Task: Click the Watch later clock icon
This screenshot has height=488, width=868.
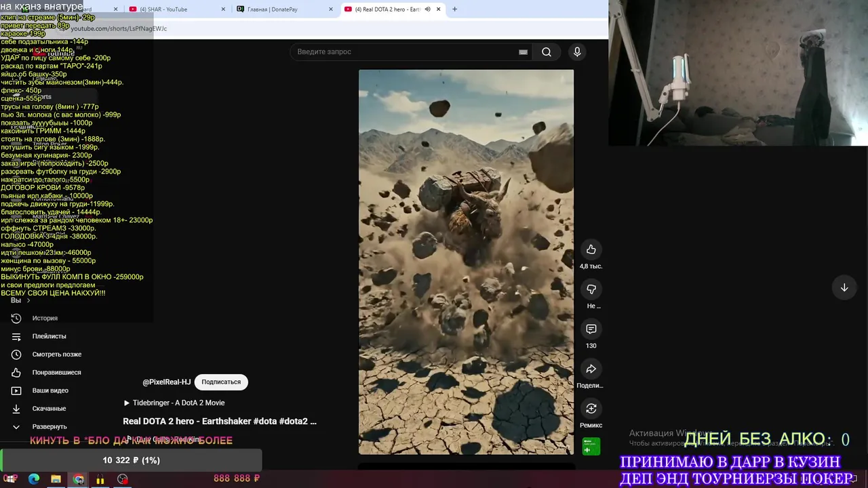Action: [x=16, y=354]
